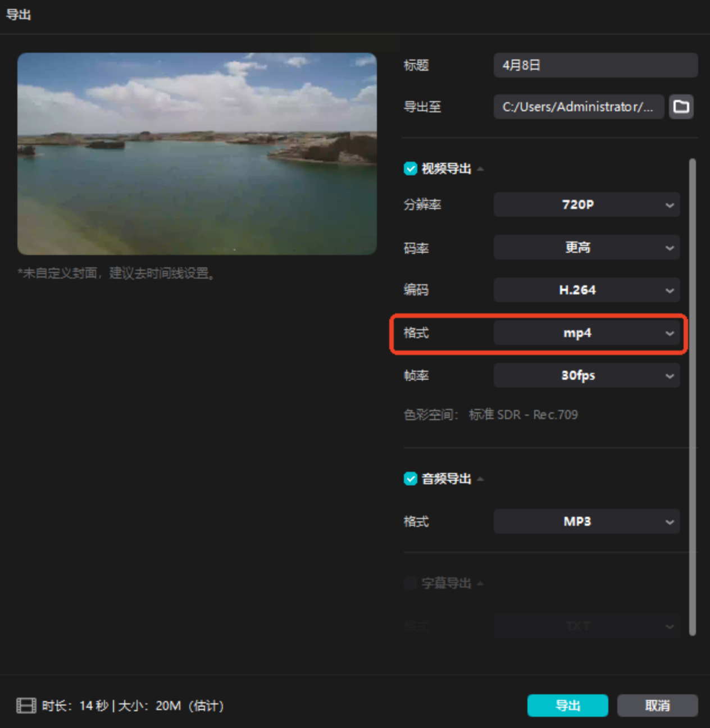Screen dimensions: 710x728
Task: Uncheck the 视频导出 checkbox
Action: 411,169
